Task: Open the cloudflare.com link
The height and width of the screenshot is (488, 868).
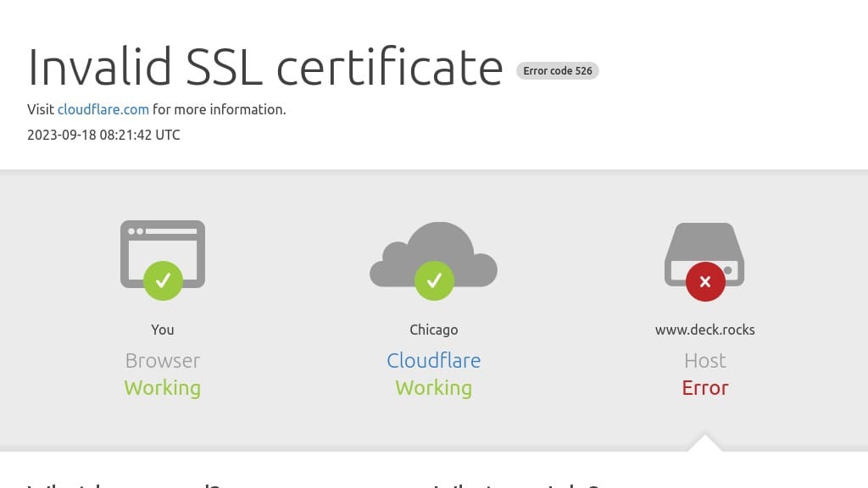Action: point(103,109)
